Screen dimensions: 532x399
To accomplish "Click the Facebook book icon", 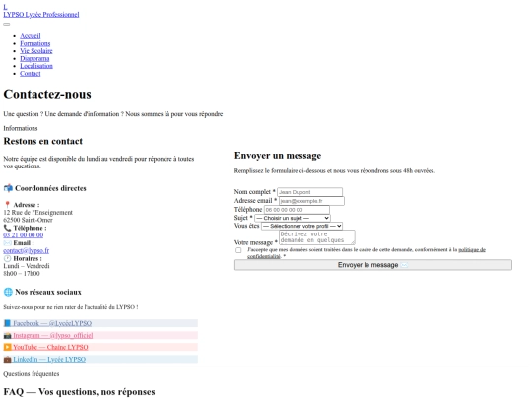I will coord(7,323).
